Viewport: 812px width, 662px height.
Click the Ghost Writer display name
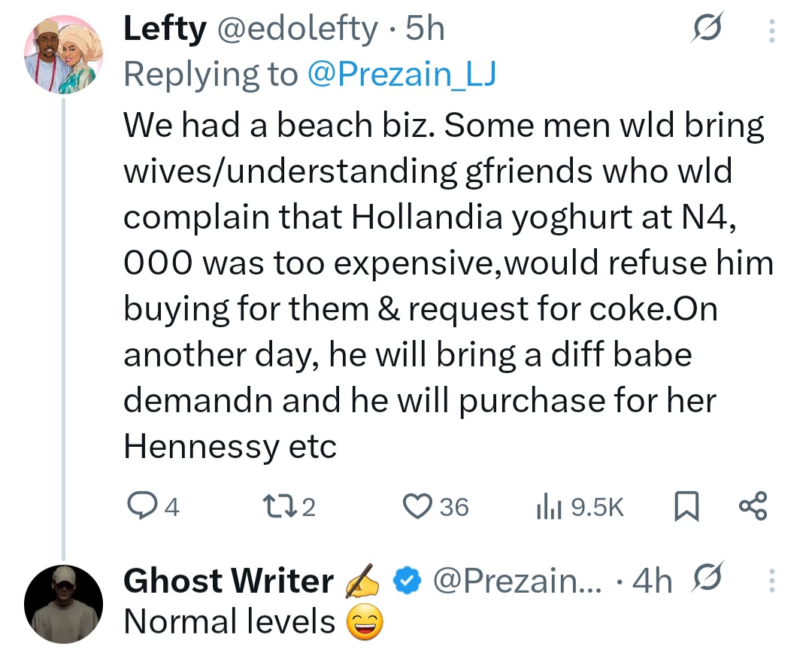point(228,581)
